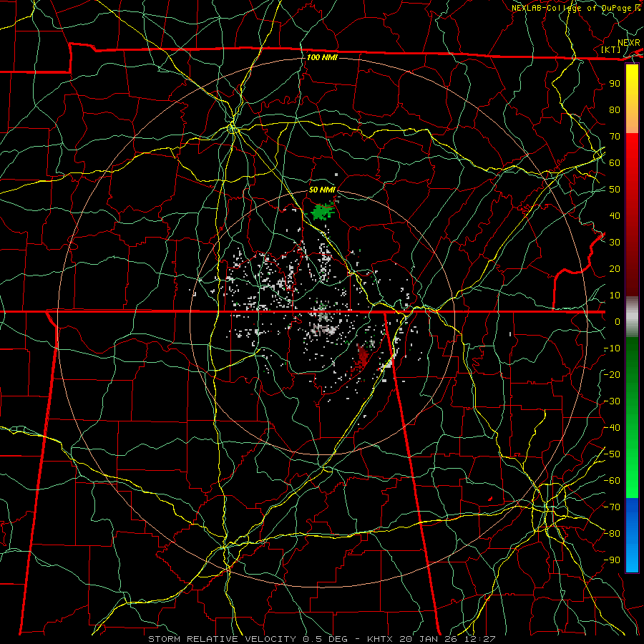
Task: Select the -50 scale value
Action: [612, 454]
